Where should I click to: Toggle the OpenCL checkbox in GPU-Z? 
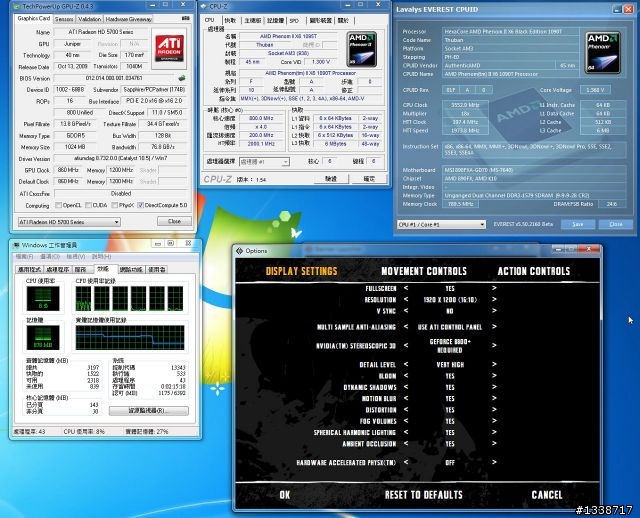[58, 205]
